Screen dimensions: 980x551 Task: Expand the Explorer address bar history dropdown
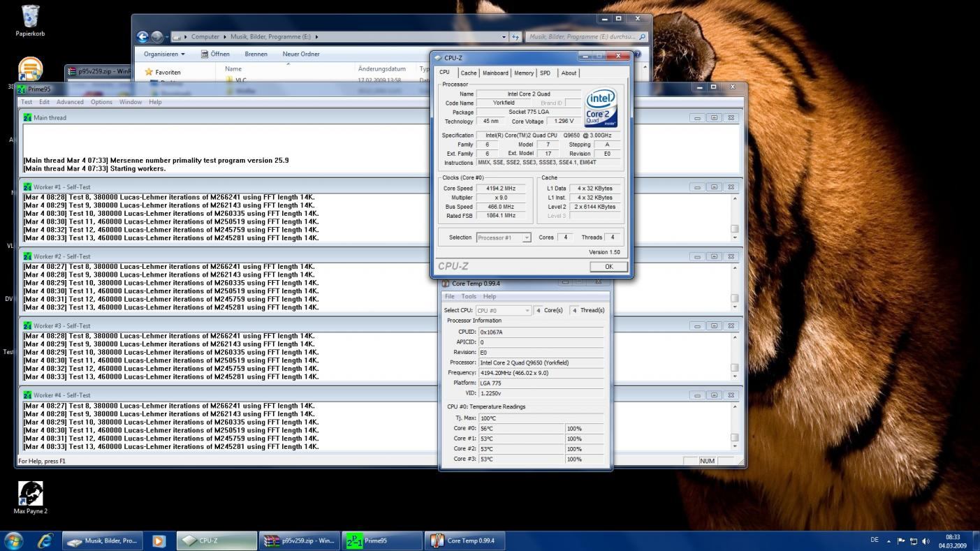tap(504, 37)
